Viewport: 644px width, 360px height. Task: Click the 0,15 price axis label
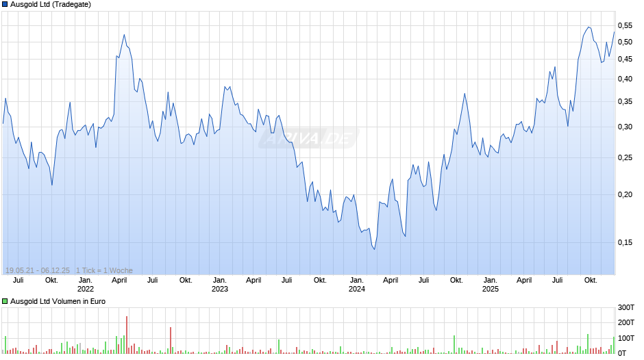click(625, 242)
